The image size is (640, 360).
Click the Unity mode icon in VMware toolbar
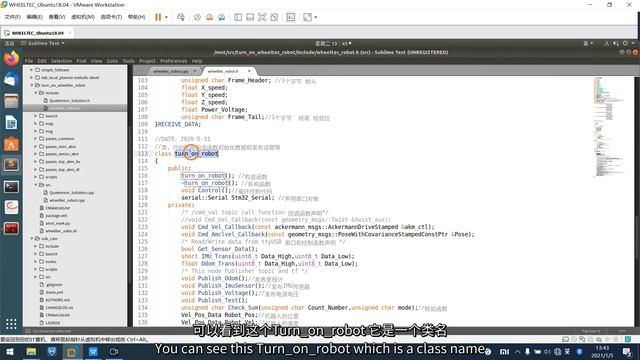click(274, 17)
